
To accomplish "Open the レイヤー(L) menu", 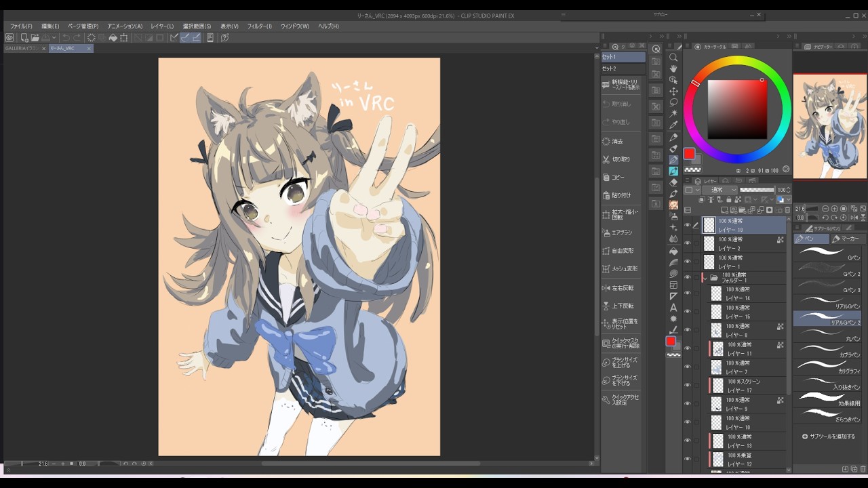I will pos(162,26).
